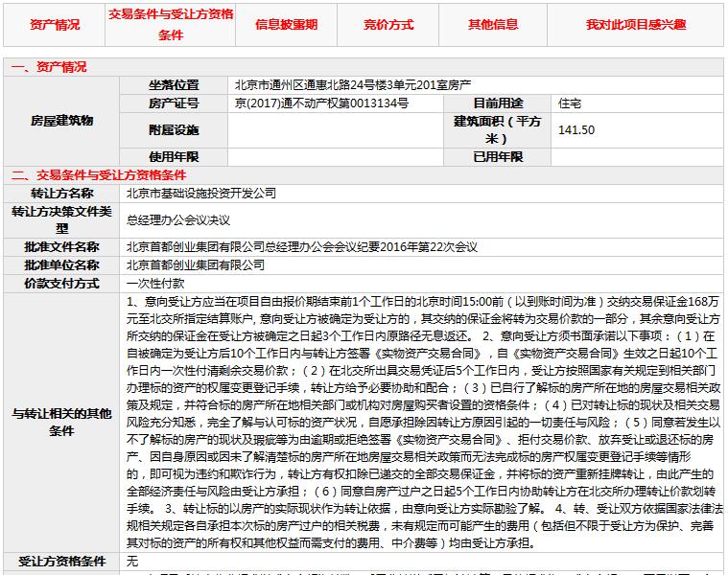The width and height of the screenshot is (728, 575).
Task: Click 北京首都创业集团有限公司 in 批准单位名称 row
Action: [196, 264]
